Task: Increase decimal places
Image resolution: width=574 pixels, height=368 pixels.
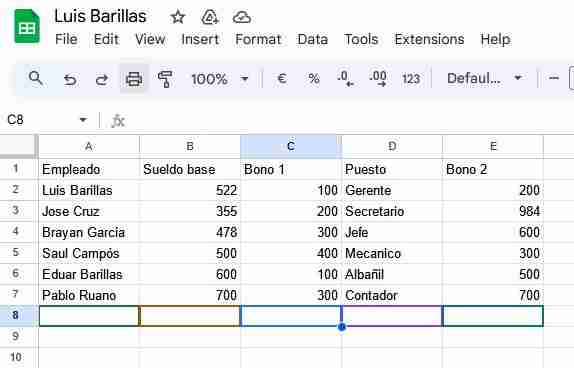Action: coord(378,78)
